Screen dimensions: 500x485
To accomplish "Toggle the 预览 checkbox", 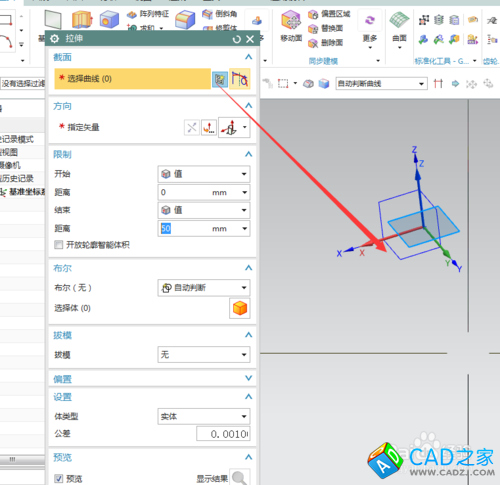I will (59, 479).
